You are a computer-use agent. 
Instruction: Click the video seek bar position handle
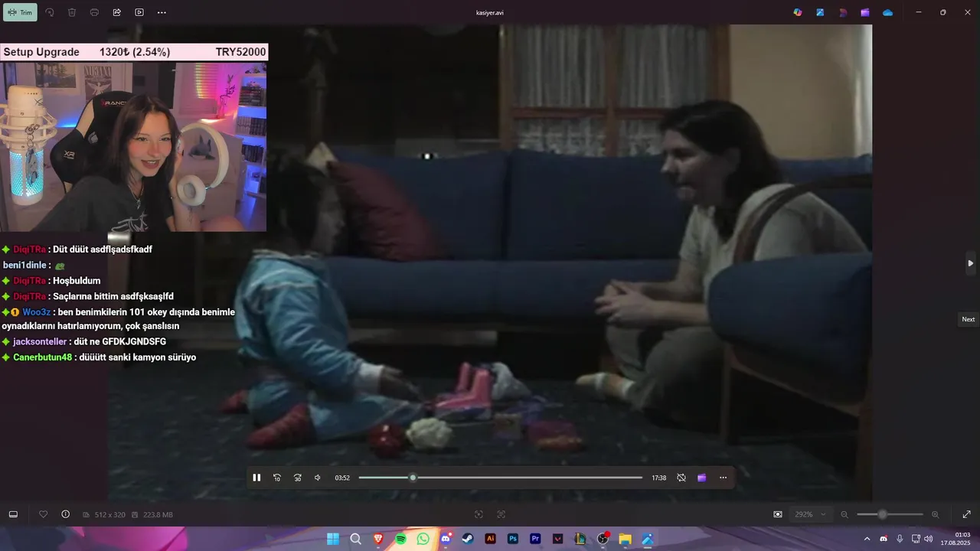pyautogui.click(x=413, y=478)
